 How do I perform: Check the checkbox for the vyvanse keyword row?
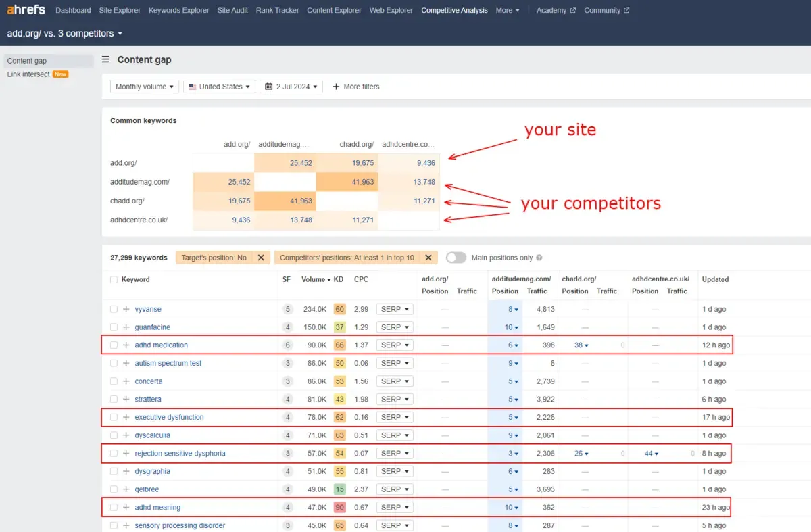(x=114, y=309)
